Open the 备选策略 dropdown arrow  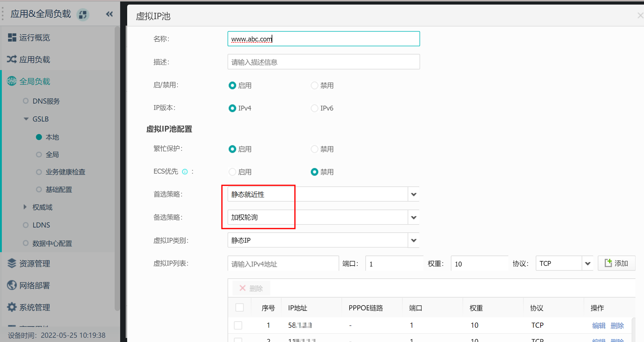coord(413,217)
